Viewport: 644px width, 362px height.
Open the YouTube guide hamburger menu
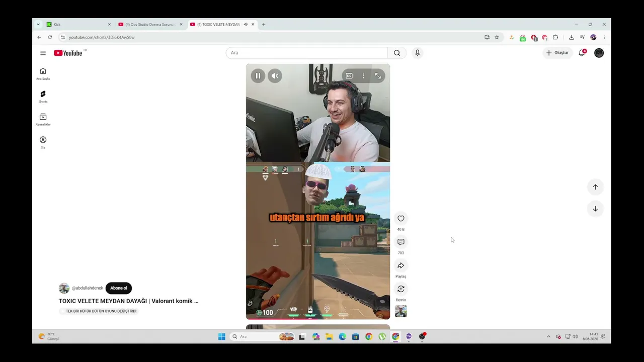point(43,53)
